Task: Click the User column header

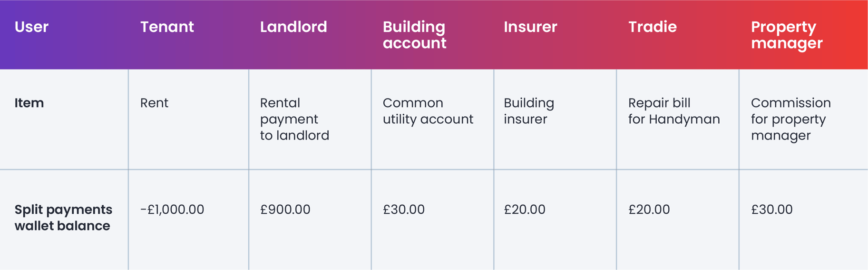Action: click(31, 27)
